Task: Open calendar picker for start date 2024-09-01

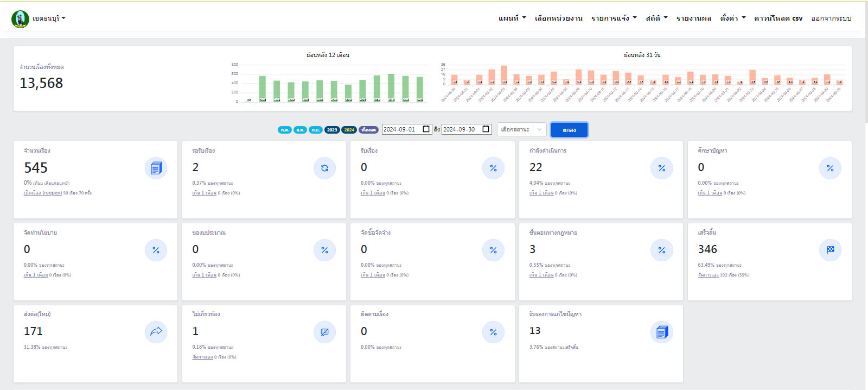Action: tap(426, 129)
